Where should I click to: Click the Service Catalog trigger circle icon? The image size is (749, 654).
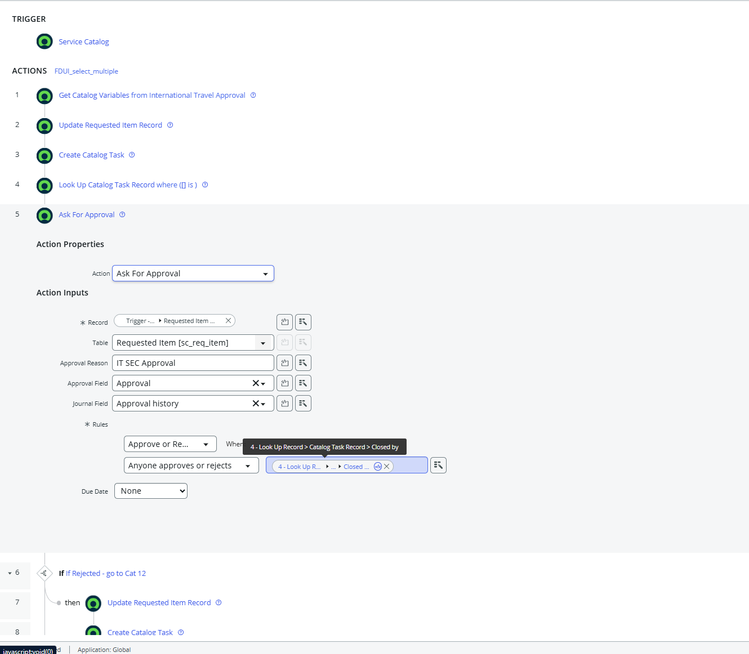point(44,42)
